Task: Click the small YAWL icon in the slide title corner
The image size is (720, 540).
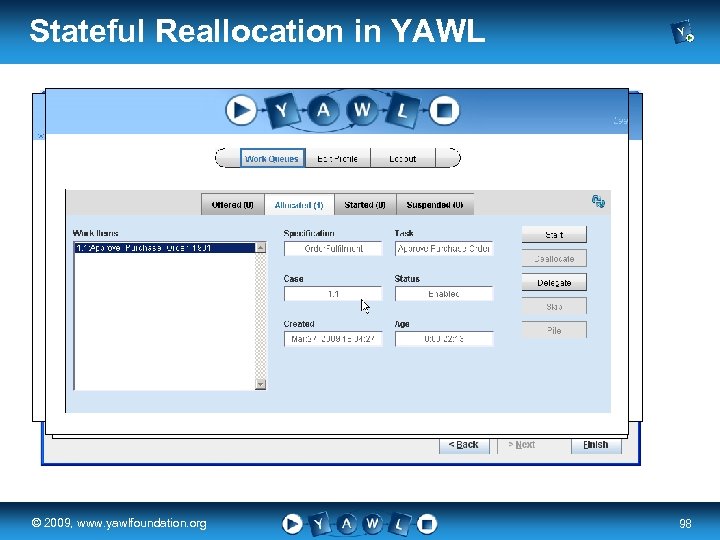Action: click(682, 31)
